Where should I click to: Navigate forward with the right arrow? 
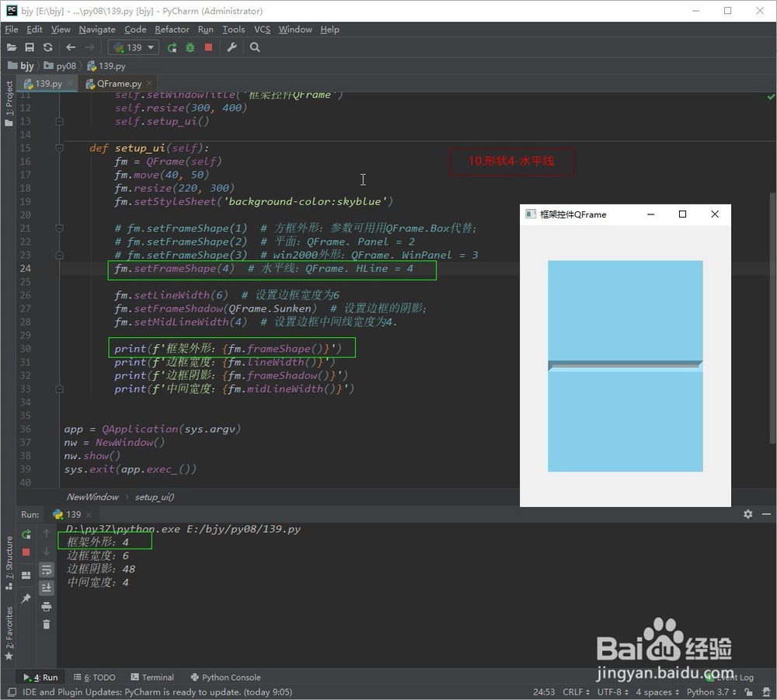click(x=89, y=47)
